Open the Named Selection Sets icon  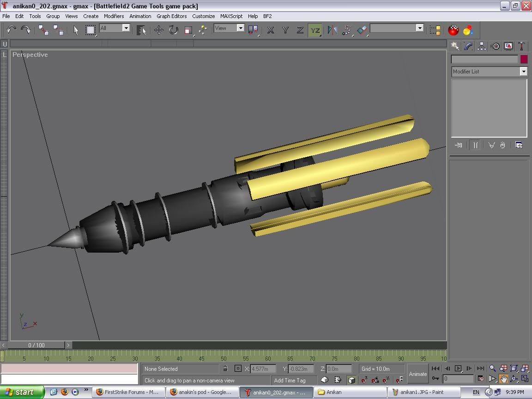pyautogui.click(x=435, y=30)
